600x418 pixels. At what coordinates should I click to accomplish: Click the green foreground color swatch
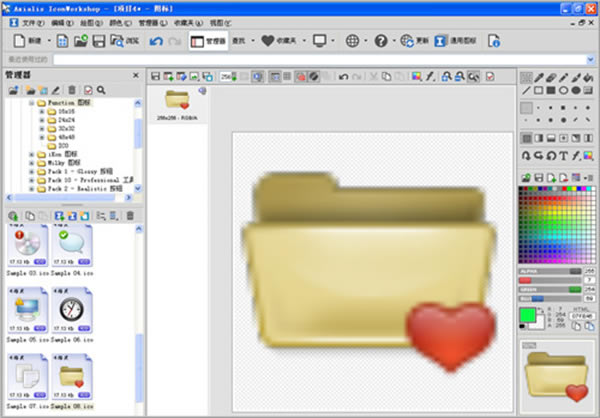tap(528, 315)
